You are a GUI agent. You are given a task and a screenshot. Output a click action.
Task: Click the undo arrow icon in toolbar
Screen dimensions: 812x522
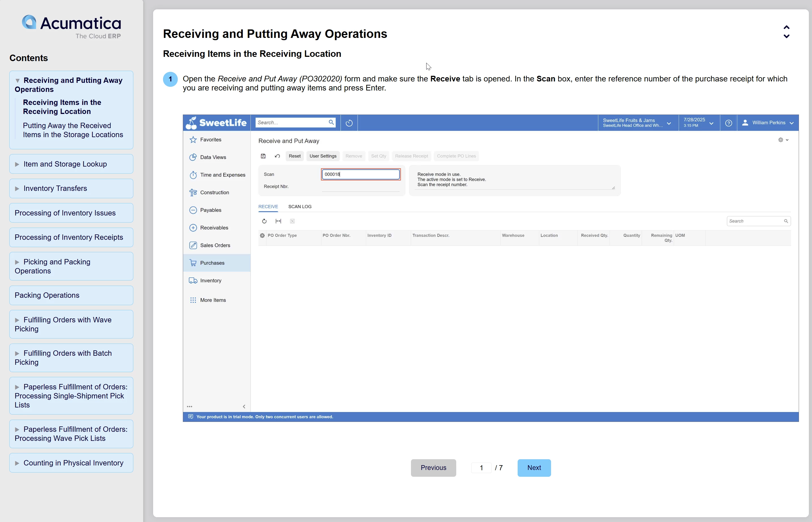tap(277, 156)
